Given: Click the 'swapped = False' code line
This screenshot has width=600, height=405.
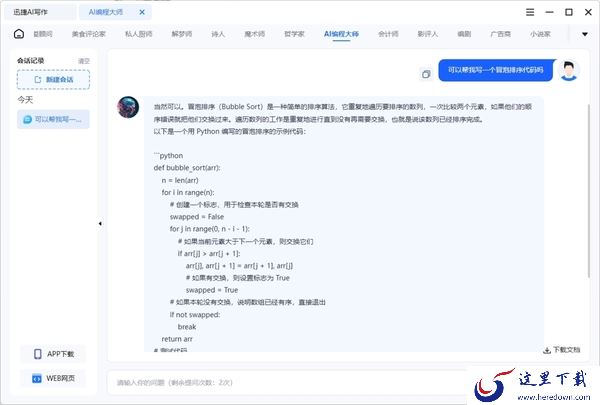Looking at the screenshot, I should click(197, 217).
